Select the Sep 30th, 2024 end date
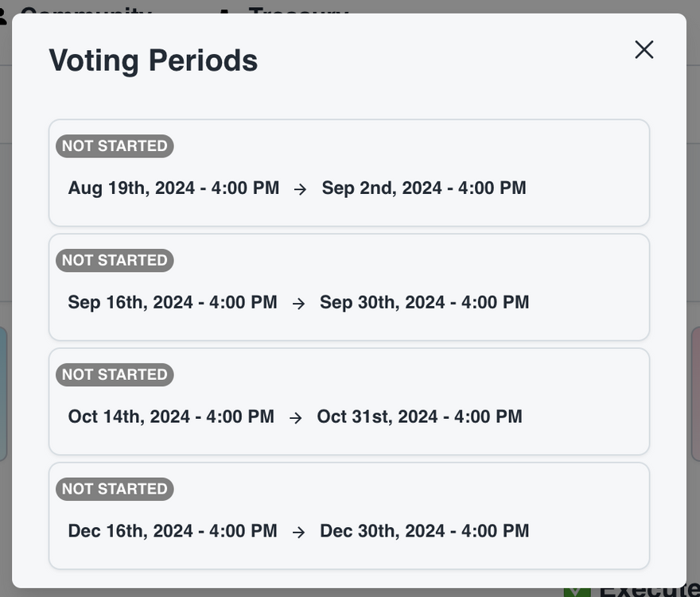 coord(424,302)
